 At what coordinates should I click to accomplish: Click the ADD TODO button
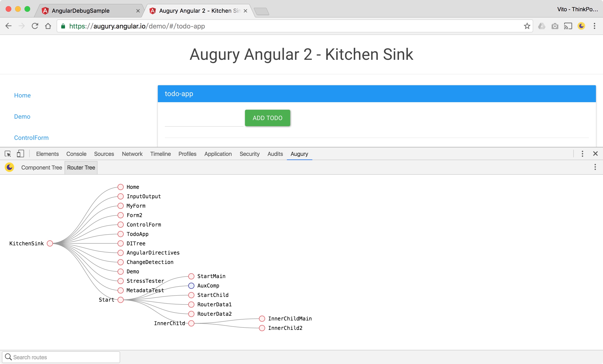point(268,118)
